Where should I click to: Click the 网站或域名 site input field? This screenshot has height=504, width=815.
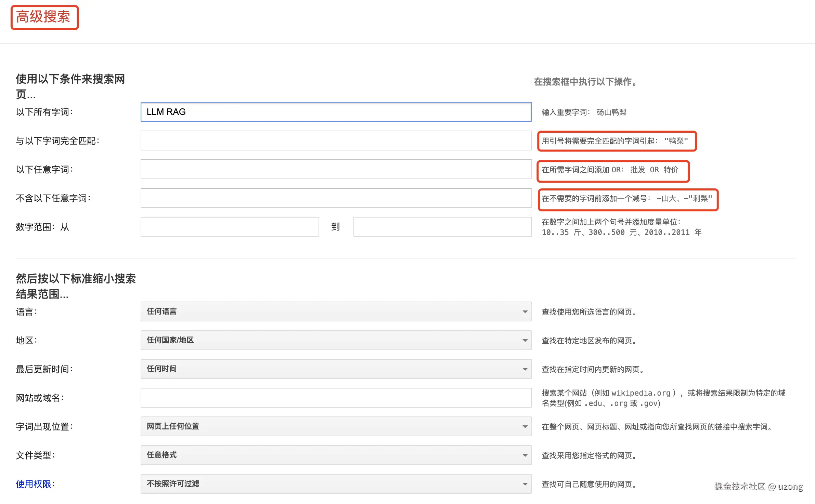[x=335, y=398]
